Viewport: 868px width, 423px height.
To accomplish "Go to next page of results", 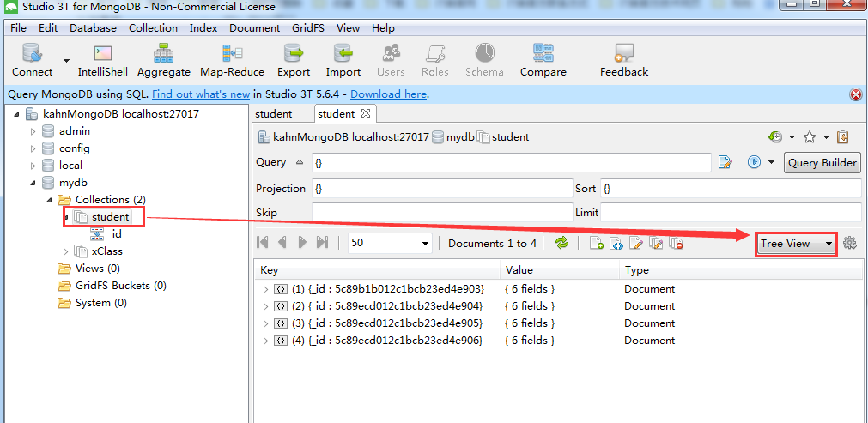I will click(x=302, y=242).
